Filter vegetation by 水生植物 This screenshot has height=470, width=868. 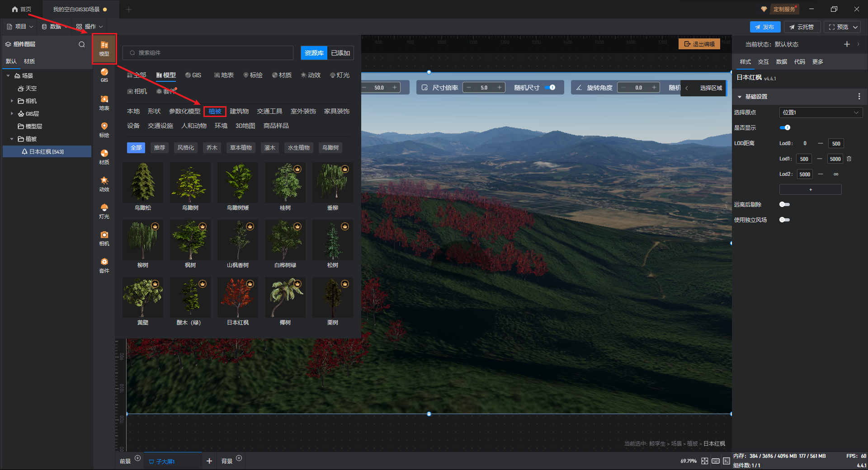[298, 148]
